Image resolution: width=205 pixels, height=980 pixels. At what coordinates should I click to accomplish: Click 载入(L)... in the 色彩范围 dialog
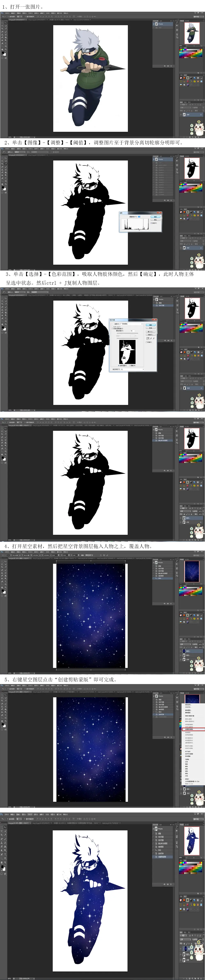coord(150,332)
